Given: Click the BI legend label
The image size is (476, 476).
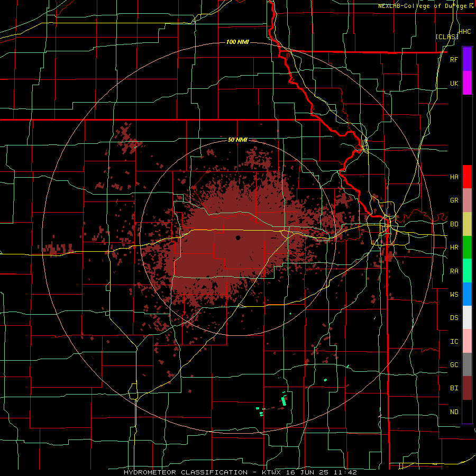Looking at the screenshot, I should pyautogui.click(x=454, y=388).
